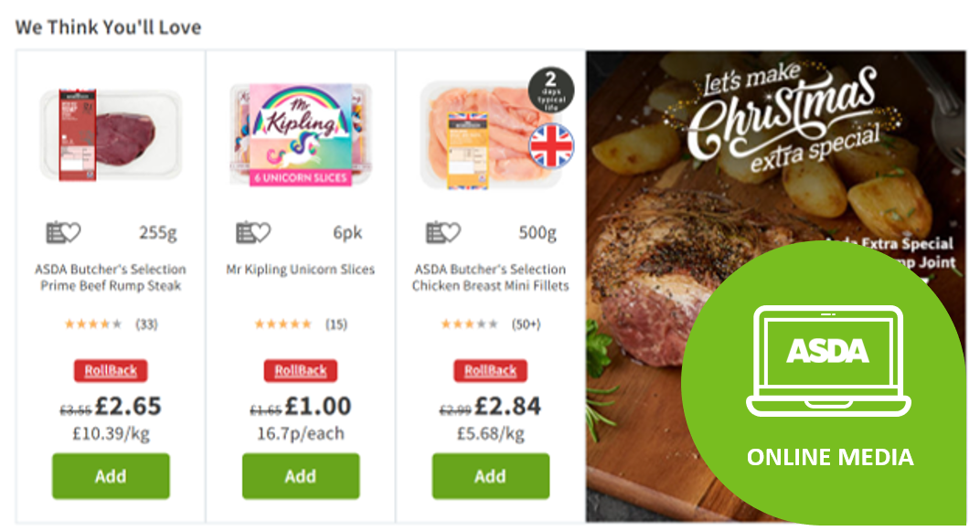Click the RollBack tag on Rump Steak
The image size is (980, 531).
pyautogui.click(x=111, y=370)
